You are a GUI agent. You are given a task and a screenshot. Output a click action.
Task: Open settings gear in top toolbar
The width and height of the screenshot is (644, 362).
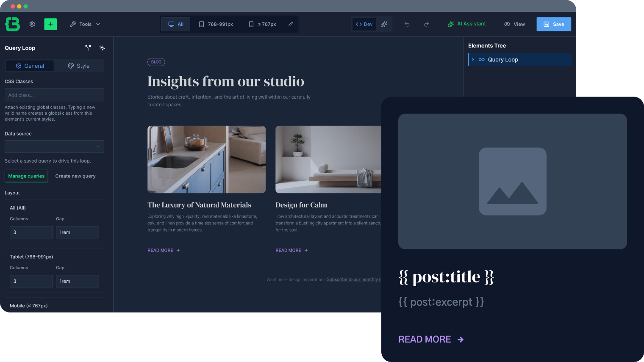32,24
